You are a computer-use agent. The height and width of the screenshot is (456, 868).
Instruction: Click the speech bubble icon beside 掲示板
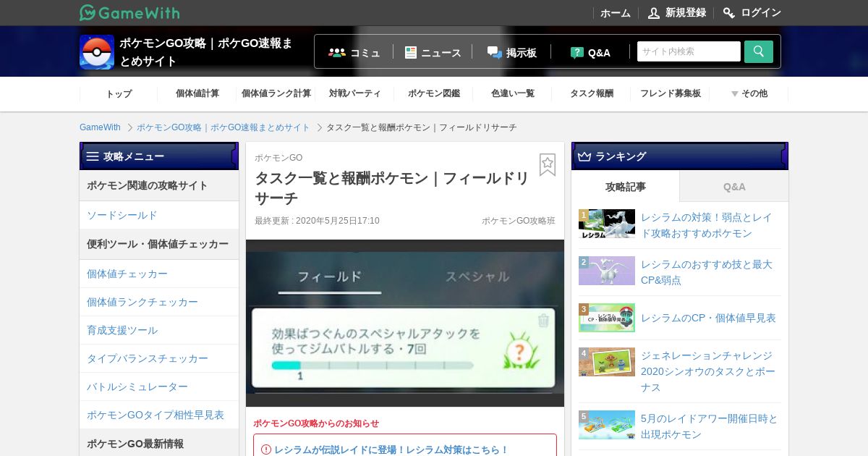pyautogui.click(x=495, y=52)
